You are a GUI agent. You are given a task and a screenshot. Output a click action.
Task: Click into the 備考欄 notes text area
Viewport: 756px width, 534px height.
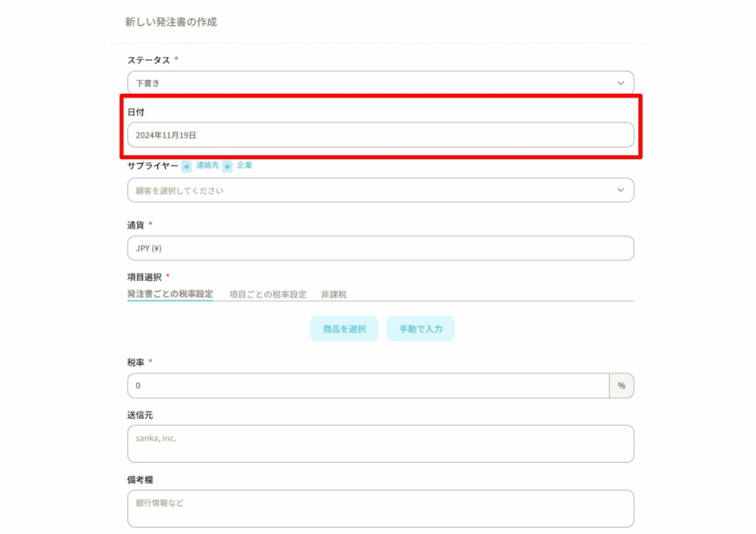tap(380, 508)
